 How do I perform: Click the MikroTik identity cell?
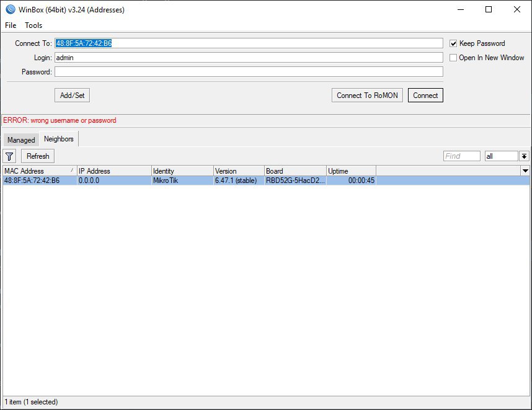tap(182, 180)
